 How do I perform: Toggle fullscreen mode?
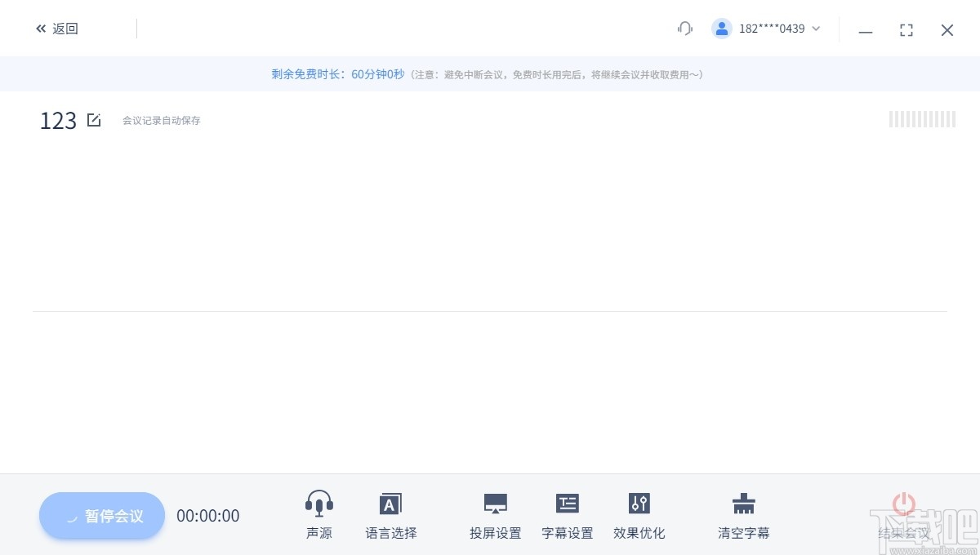coord(906,29)
